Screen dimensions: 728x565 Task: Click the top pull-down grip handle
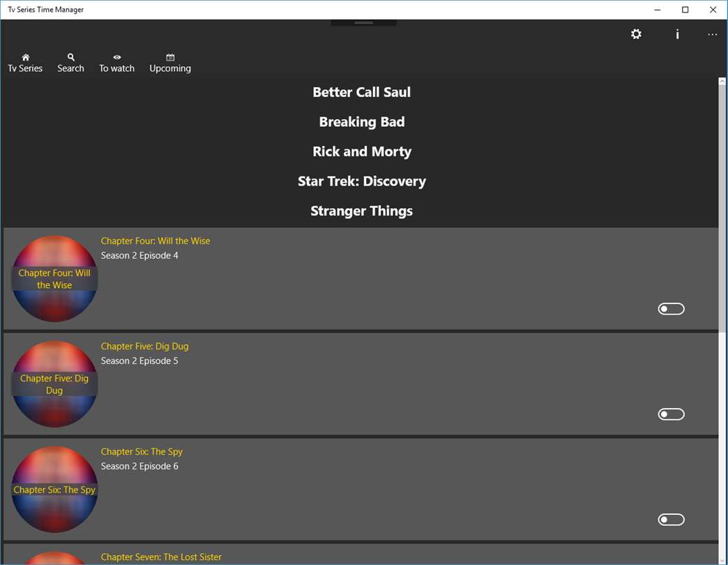pos(363,23)
